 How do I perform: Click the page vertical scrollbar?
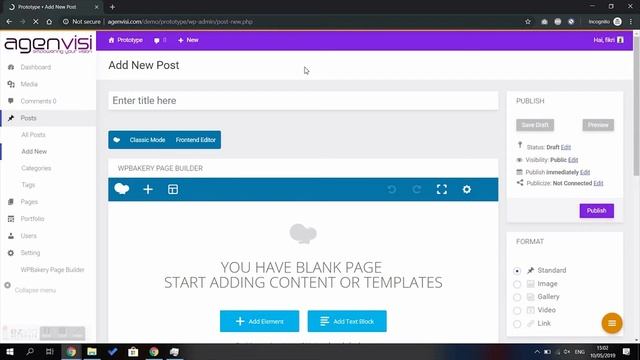[x=636, y=106]
